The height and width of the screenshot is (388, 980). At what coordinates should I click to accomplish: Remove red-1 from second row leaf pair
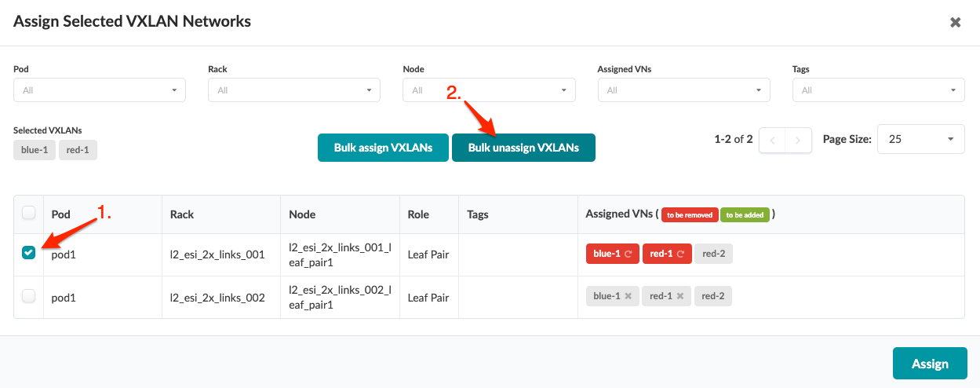click(x=680, y=296)
